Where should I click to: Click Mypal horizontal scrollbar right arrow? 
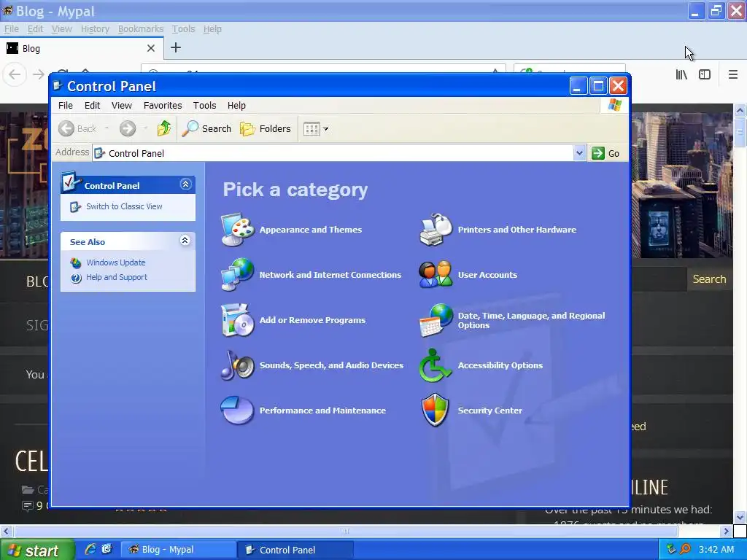pyautogui.click(x=727, y=531)
